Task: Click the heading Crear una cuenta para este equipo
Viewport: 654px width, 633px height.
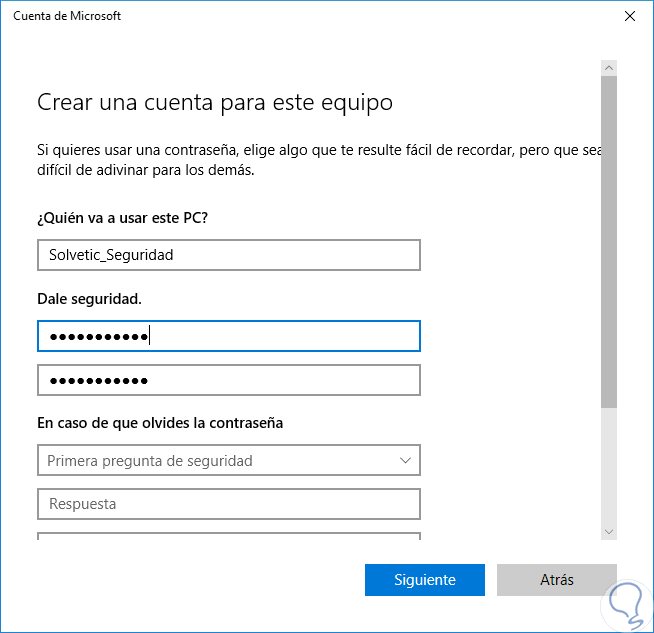Action: tap(215, 102)
